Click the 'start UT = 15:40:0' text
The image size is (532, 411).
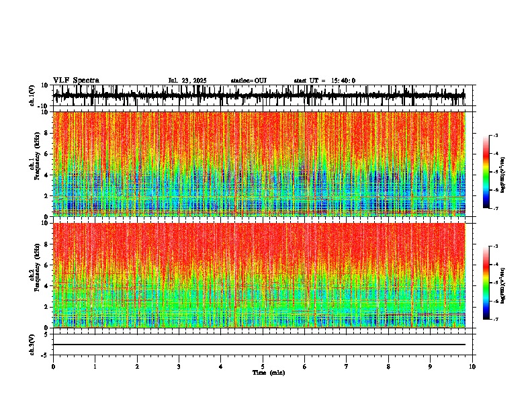(324, 81)
